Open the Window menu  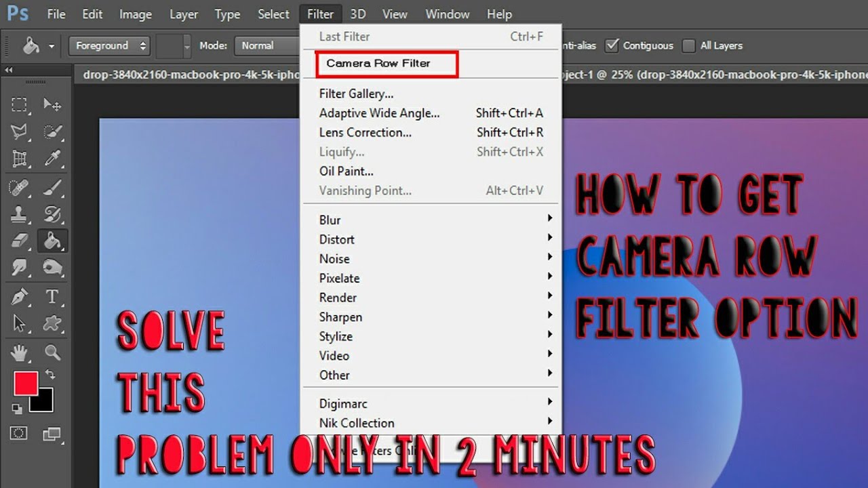tap(448, 14)
